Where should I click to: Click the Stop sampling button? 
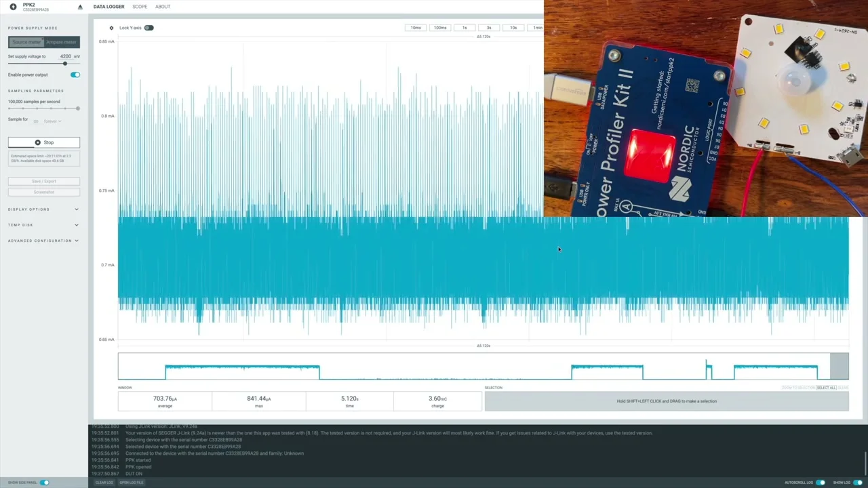[44, 142]
